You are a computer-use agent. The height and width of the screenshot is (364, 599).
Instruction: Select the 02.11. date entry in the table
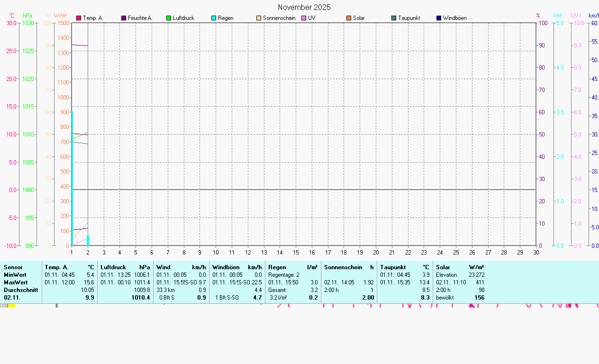tap(11, 298)
